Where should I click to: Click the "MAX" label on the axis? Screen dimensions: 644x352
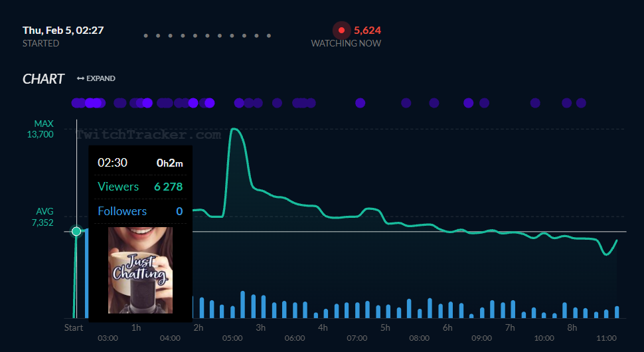(44, 124)
